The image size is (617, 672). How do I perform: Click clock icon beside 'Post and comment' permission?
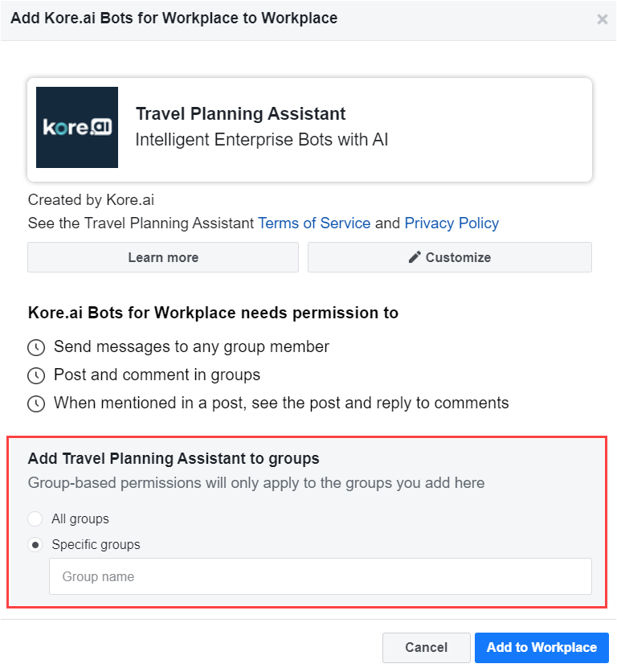tap(36, 375)
